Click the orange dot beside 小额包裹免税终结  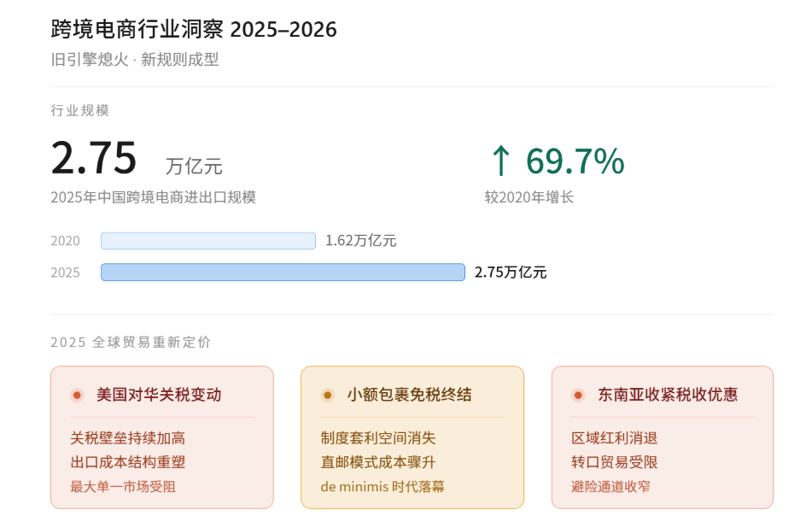[327, 396]
